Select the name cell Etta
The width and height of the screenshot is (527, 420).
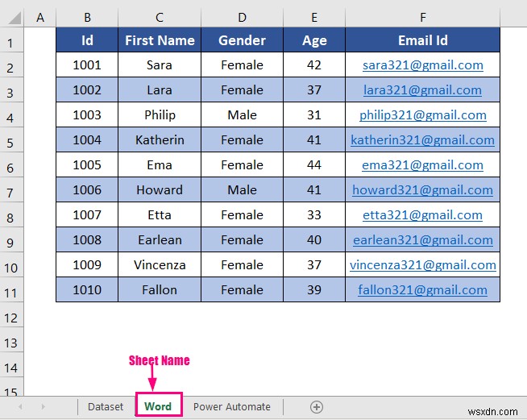(160, 215)
